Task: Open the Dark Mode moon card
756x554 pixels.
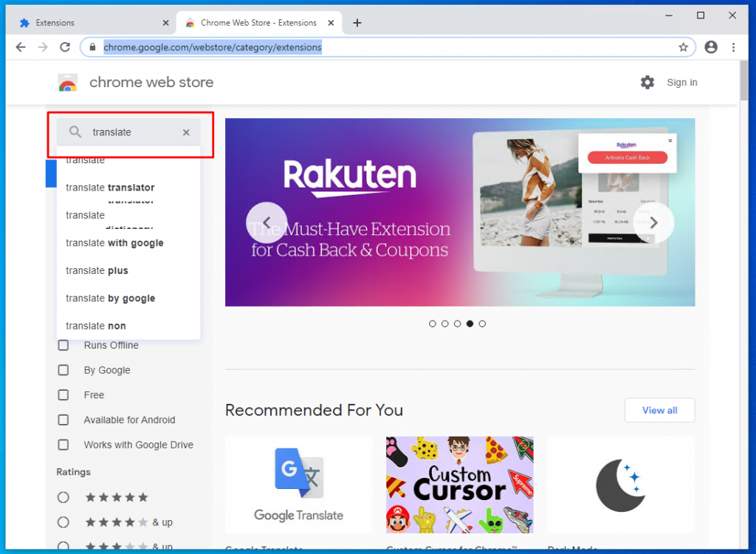Action: pyautogui.click(x=621, y=485)
